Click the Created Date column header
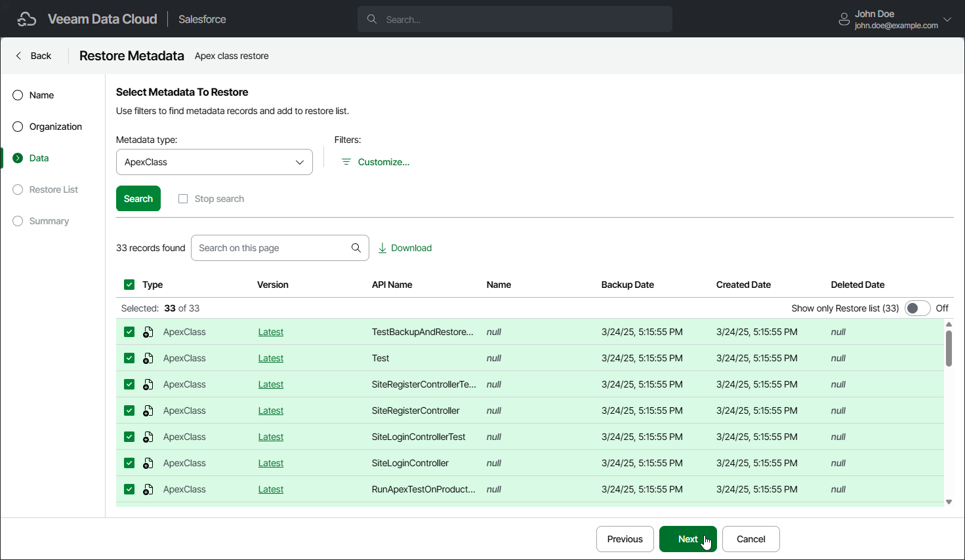The image size is (965, 560). (743, 285)
